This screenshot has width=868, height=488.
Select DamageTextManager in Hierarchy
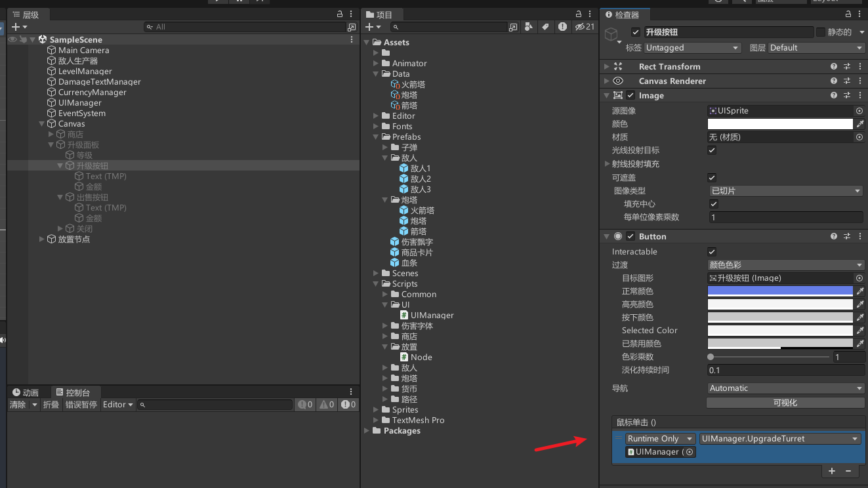(99, 81)
